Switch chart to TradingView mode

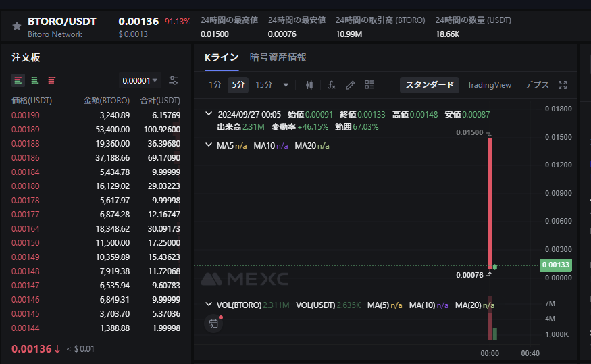489,85
